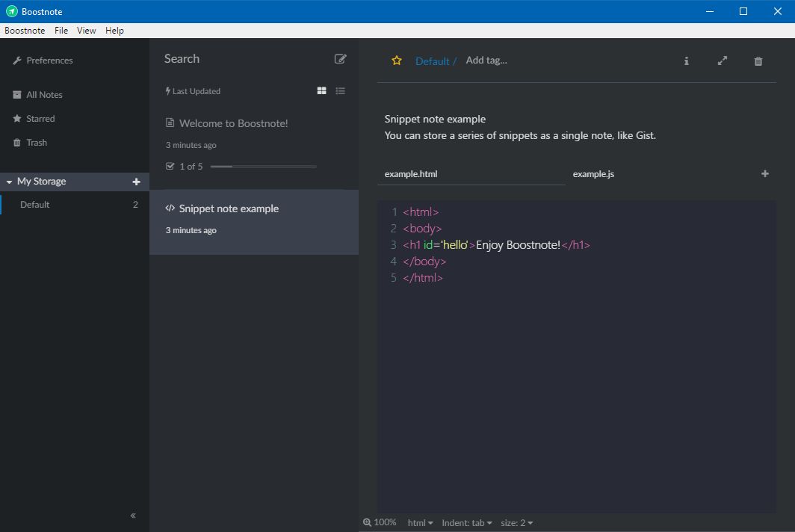Add a new snippet tab with plus
This screenshot has height=532, width=795.
coord(764,173)
